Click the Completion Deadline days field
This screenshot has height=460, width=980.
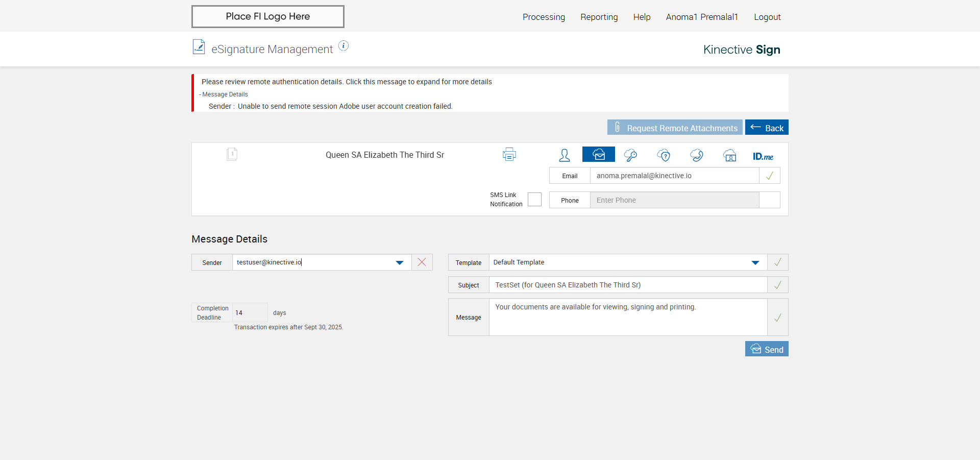[x=250, y=312]
